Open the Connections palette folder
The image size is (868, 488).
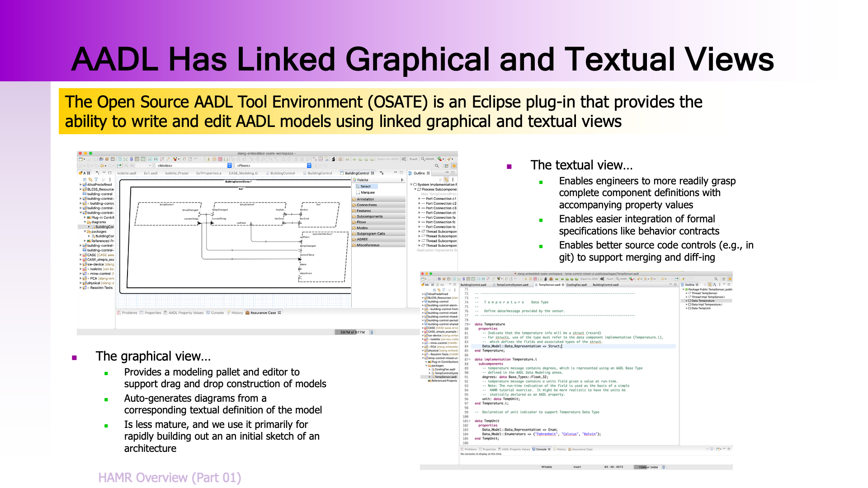click(x=366, y=205)
